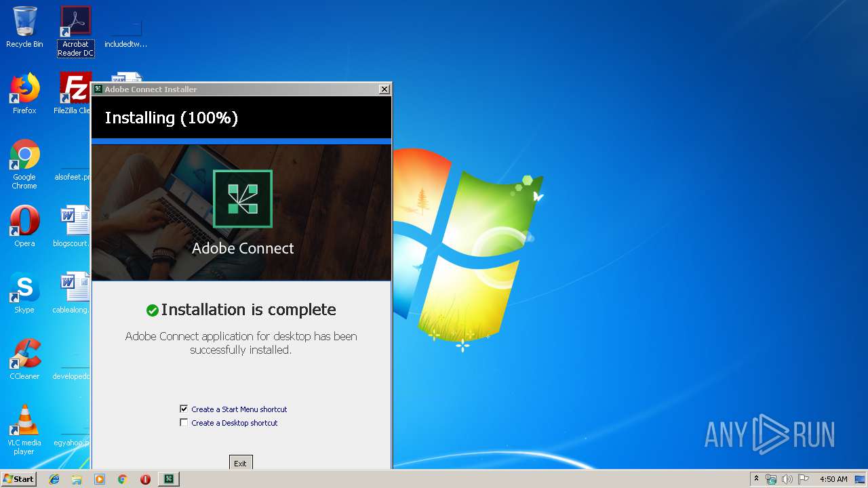Open Opera from the taskbar

145,479
